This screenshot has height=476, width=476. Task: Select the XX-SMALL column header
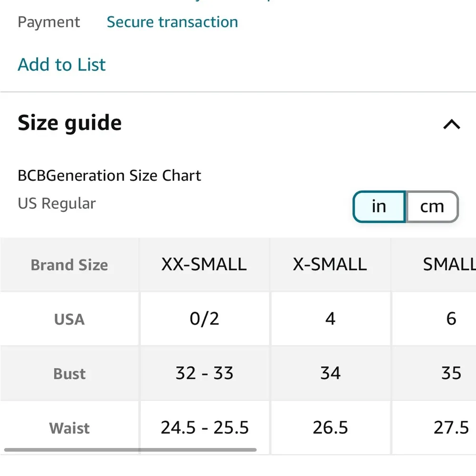click(x=204, y=264)
